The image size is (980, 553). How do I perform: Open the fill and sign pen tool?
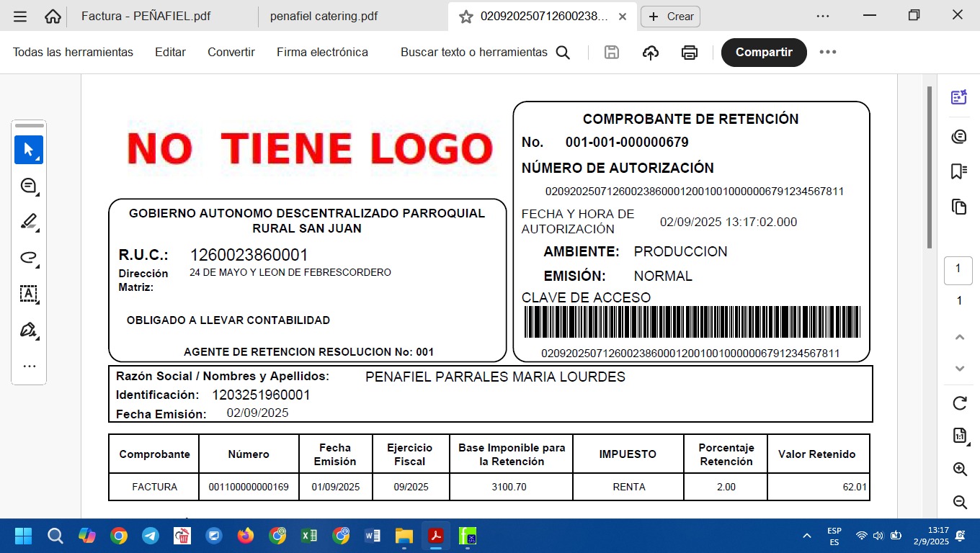(29, 330)
